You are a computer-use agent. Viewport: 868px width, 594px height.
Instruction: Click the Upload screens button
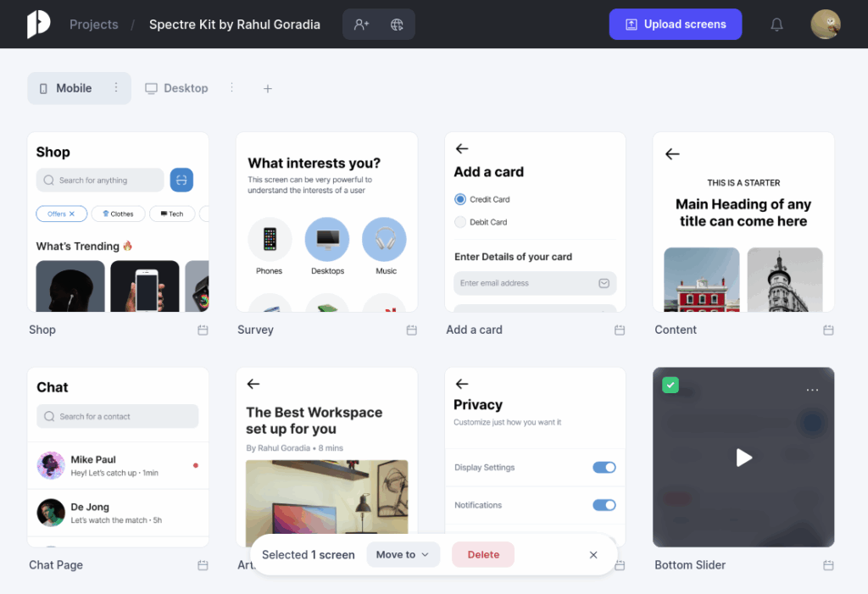coord(675,25)
